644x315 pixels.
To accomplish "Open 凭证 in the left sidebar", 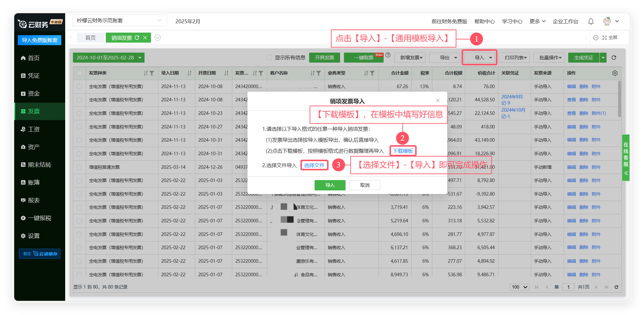I will click(x=34, y=76).
